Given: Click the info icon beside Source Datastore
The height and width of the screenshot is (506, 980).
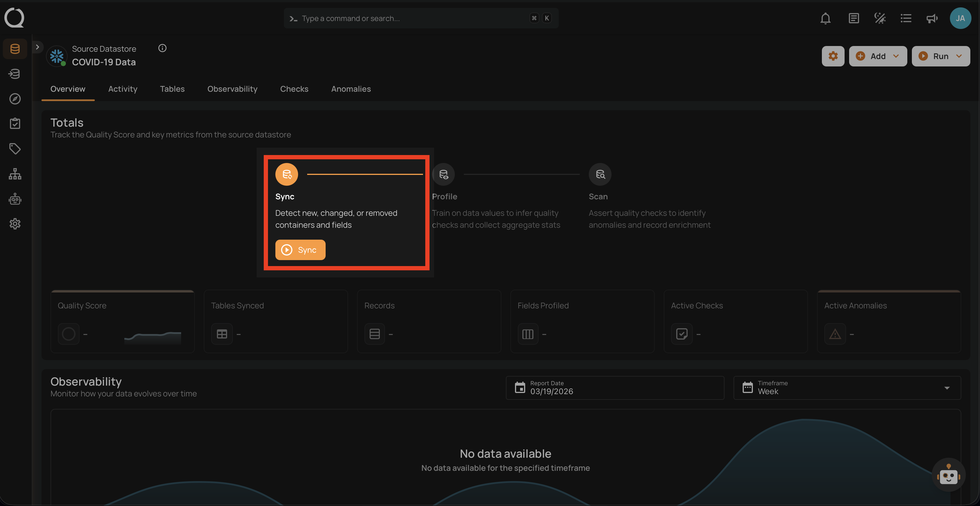Looking at the screenshot, I should (162, 48).
